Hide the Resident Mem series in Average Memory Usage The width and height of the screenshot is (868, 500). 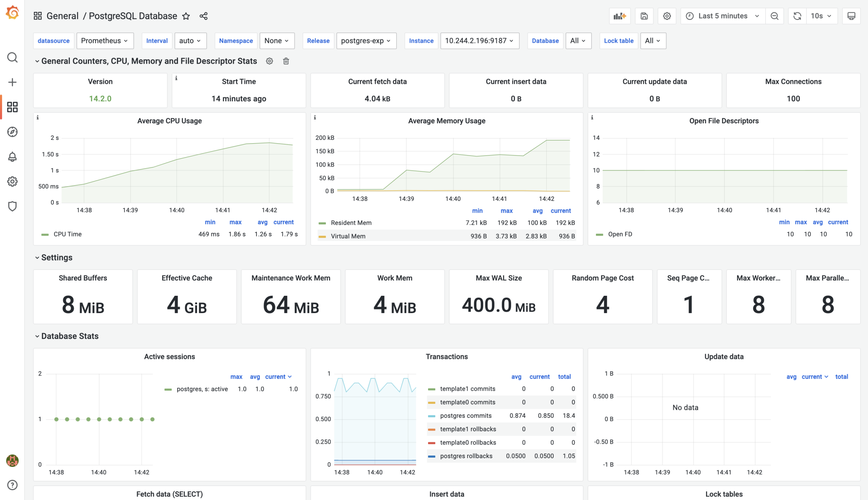coord(352,222)
